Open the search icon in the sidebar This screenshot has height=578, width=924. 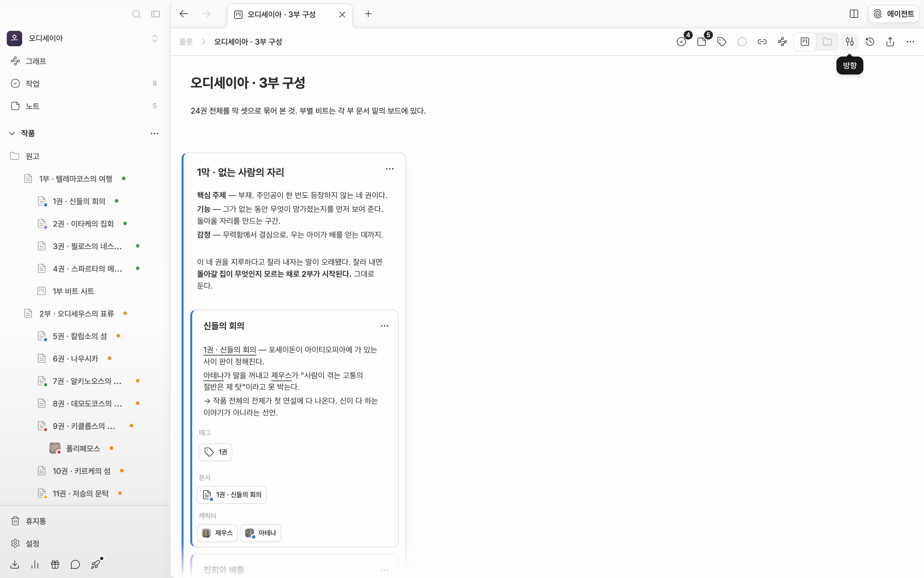(x=136, y=14)
